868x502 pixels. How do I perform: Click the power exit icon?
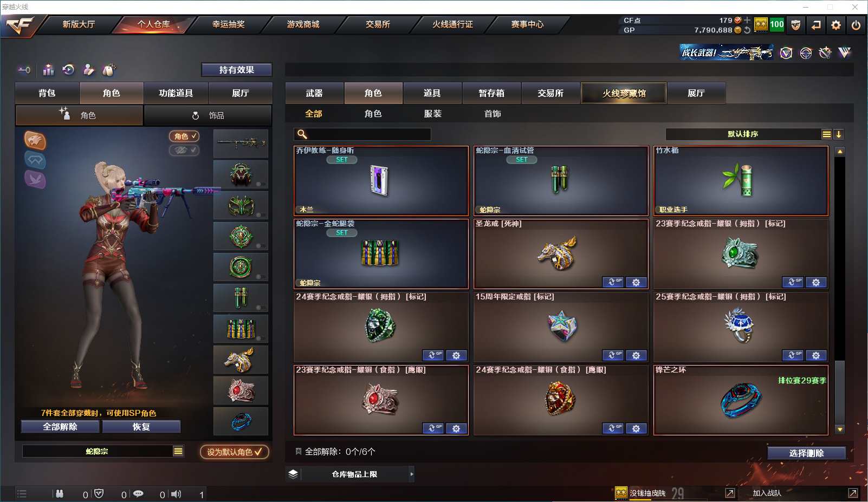[856, 25]
